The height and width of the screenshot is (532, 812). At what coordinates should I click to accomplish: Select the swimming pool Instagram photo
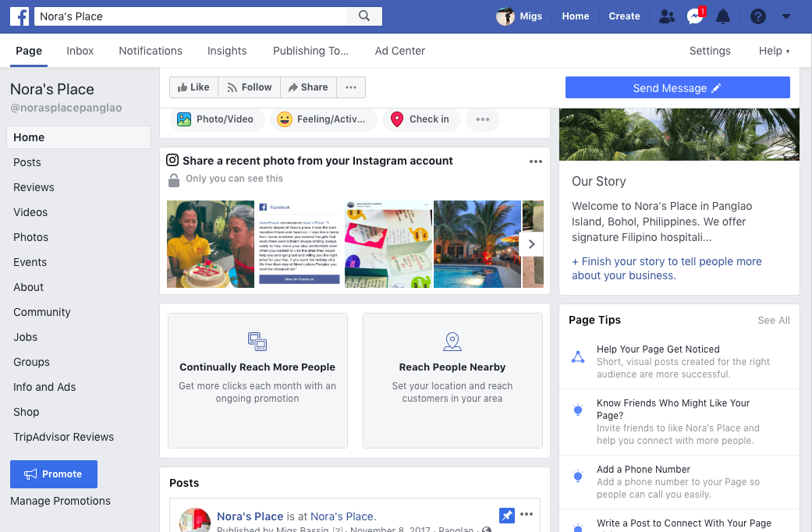coord(477,244)
